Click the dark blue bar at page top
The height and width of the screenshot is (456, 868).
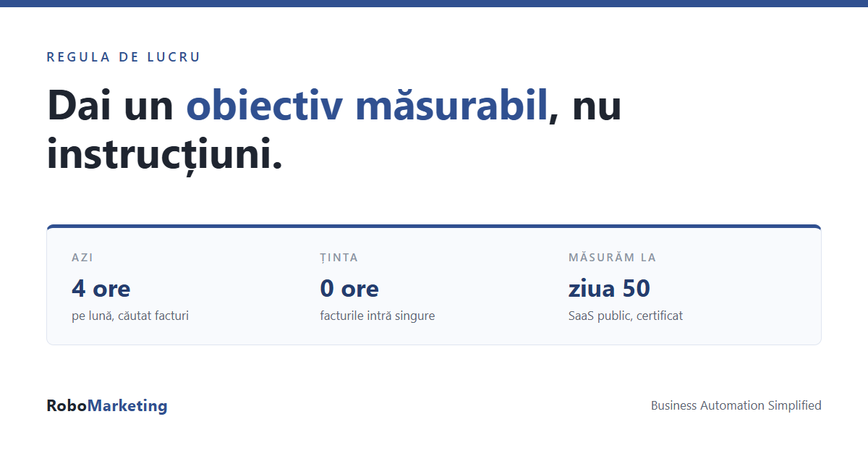coord(434,4)
